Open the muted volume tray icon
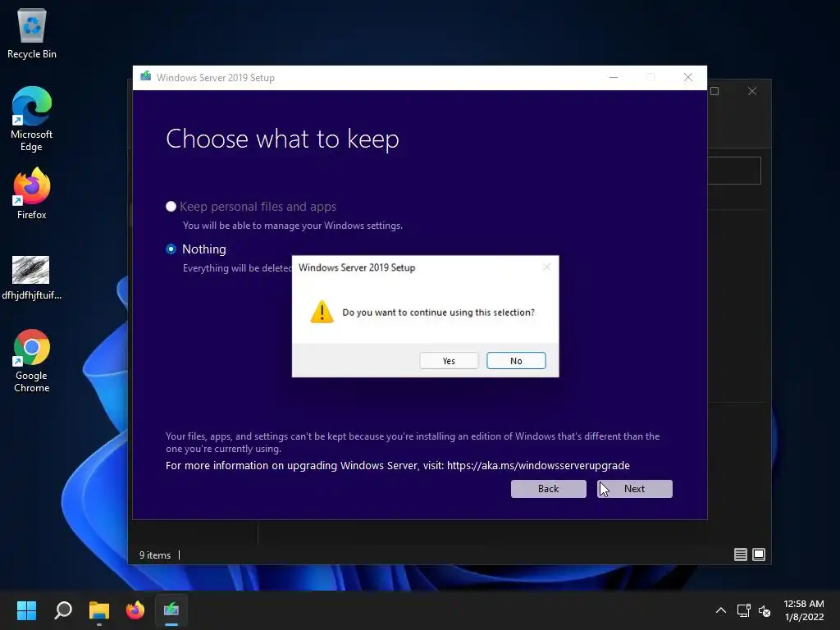The width and height of the screenshot is (840, 630). click(x=765, y=610)
